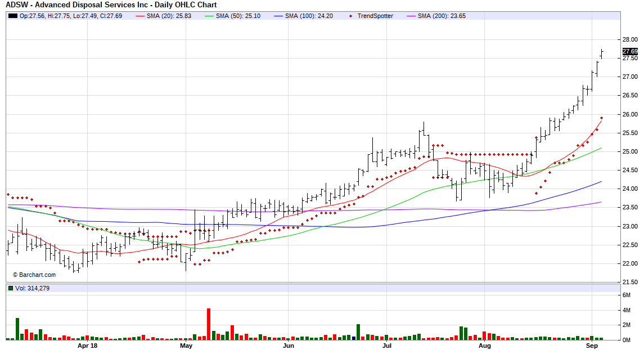Click the tallest red volume bar in May
This screenshot has height=363, width=644.
coord(209,324)
